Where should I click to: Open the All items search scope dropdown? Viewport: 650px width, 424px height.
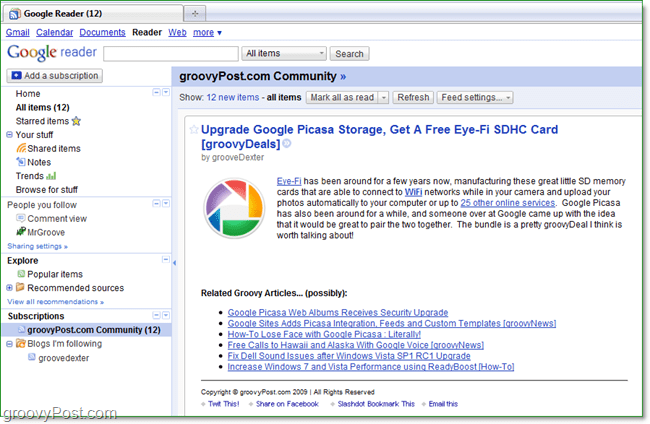(284, 53)
